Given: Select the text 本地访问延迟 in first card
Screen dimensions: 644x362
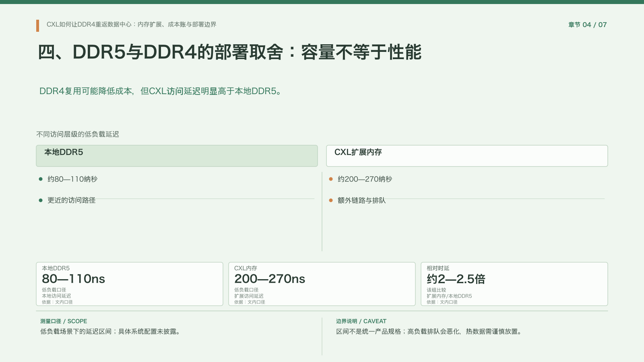Looking at the screenshot, I should coord(56,296).
